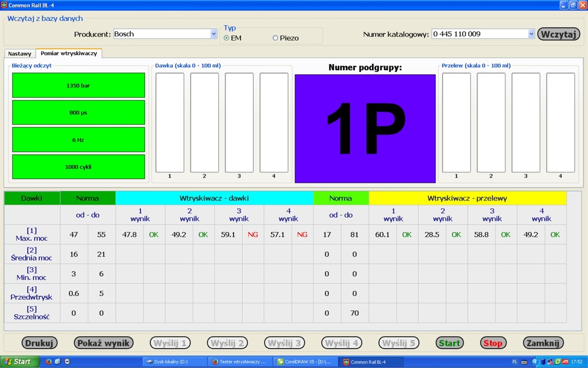Image resolution: width=588 pixels, height=368 pixels.
Task: Switch to Tester wtryskiwaczy Firefox taskbar window
Action: click(x=239, y=362)
